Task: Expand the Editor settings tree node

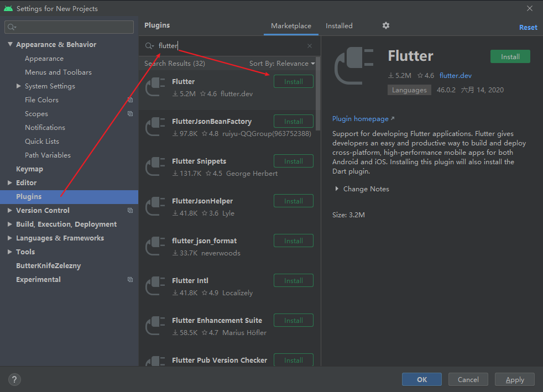Action: [x=10, y=182]
